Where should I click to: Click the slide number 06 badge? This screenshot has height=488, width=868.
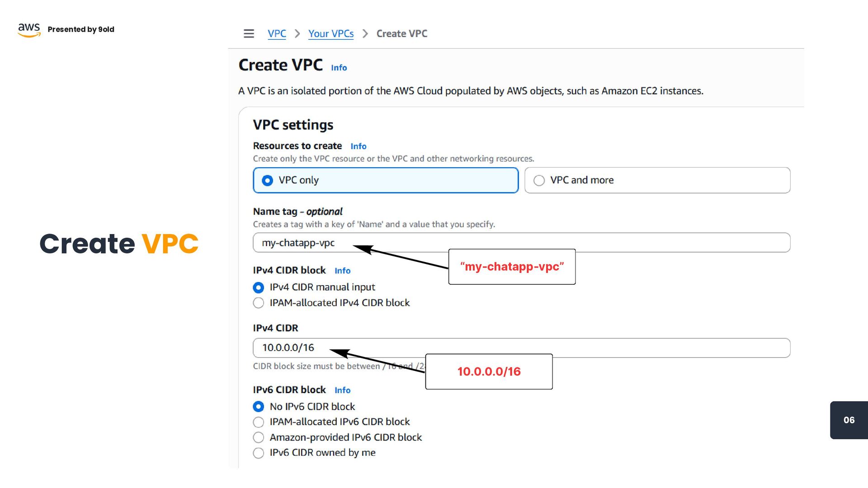point(849,420)
